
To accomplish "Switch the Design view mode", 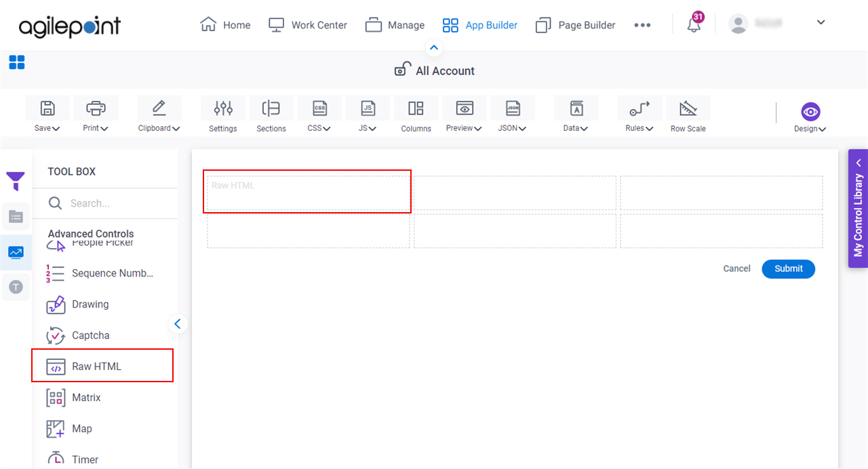I will pyautogui.click(x=810, y=117).
